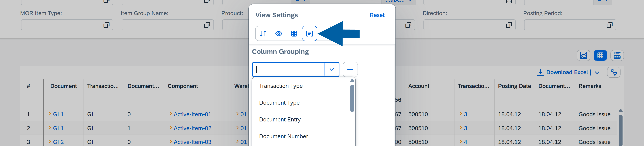Click the table vertical scrollbar thumb
This screenshot has width=644, height=146.
[x=621, y=130]
